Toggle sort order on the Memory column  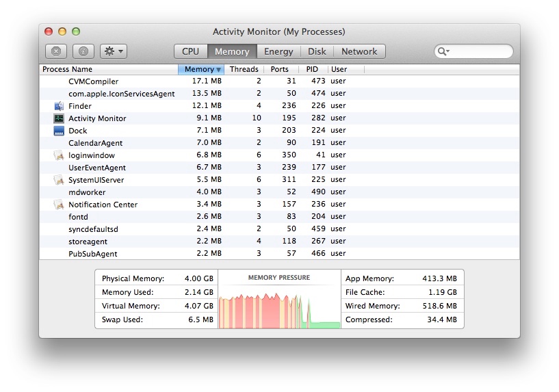coord(201,69)
